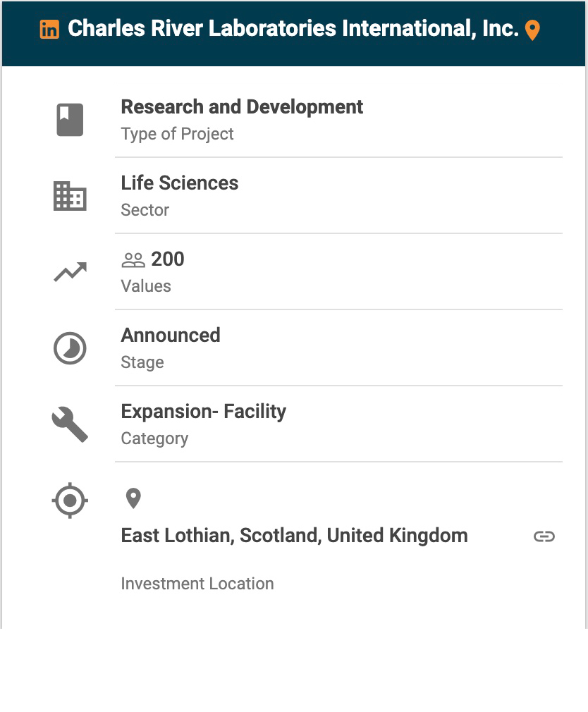Click the Life Sciences sector value
588x712 pixels.
(x=180, y=183)
